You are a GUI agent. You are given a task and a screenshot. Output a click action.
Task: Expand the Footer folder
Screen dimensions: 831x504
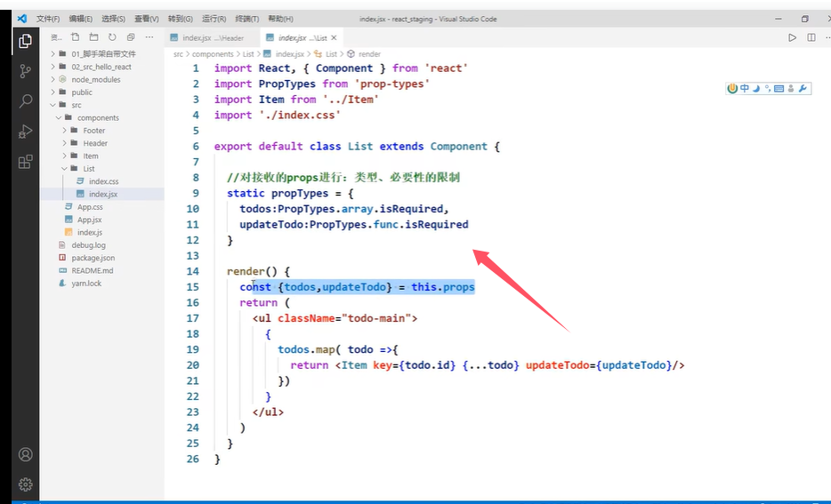101,131
